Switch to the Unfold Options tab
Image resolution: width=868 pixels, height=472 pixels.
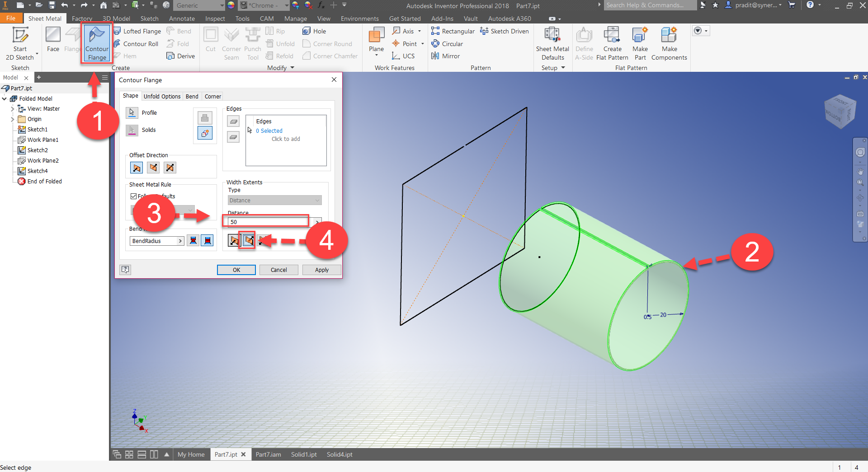(161, 96)
